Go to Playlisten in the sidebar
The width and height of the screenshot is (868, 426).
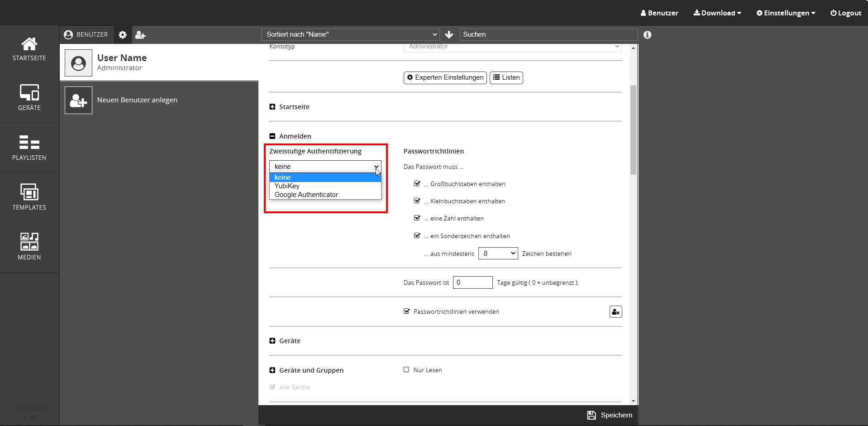pyautogui.click(x=29, y=148)
